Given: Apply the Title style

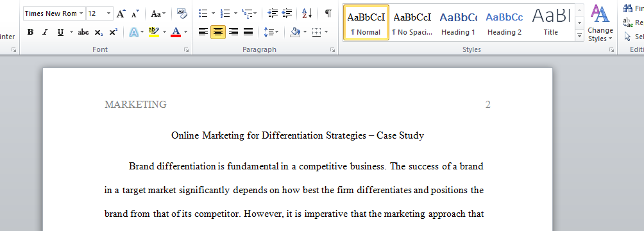Looking at the screenshot, I should click(x=551, y=22).
